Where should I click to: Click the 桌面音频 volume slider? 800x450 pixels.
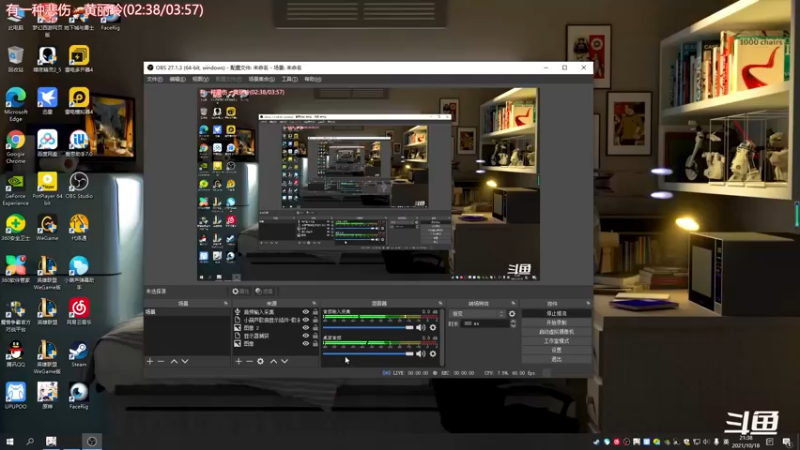368,354
